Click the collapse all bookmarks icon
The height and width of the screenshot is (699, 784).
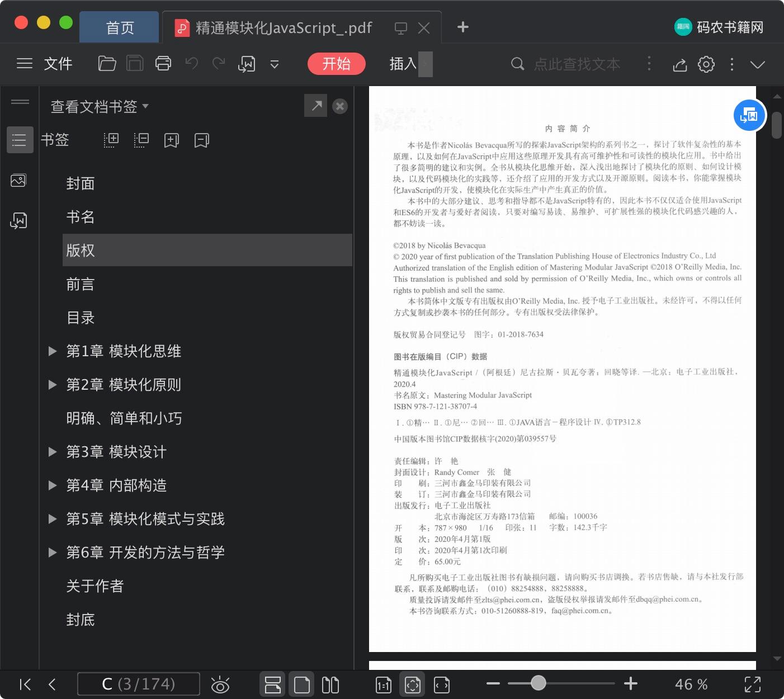[141, 140]
